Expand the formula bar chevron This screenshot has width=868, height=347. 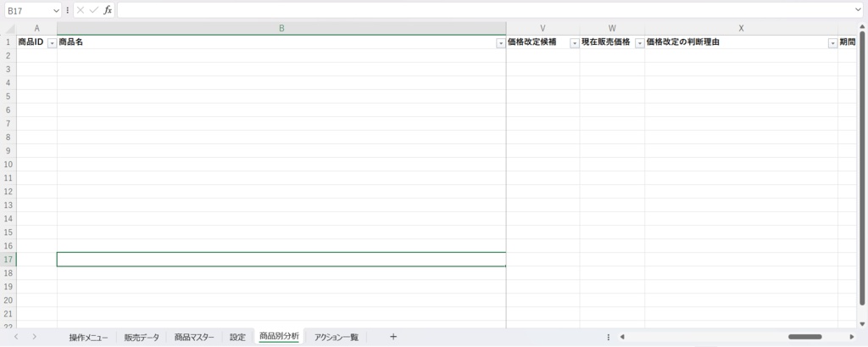[x=858, y=10]
